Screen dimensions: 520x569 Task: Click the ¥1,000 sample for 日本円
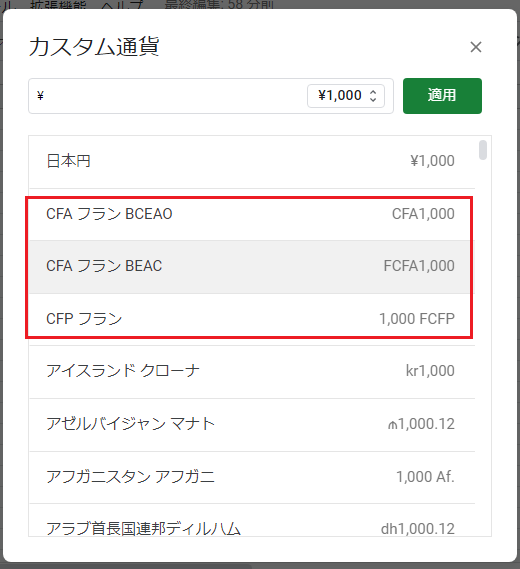point(432,161)
